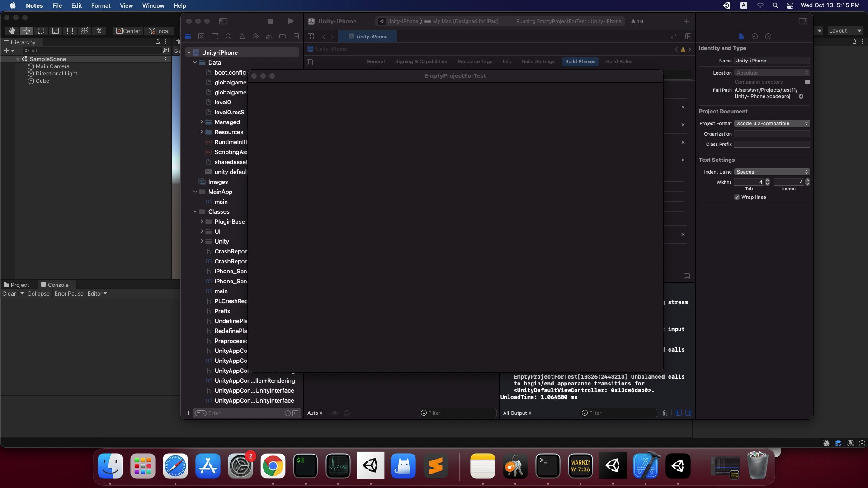Toggle the targets list sidebar button
Screen dimensions: 868x488
click(x=310, y=62)
